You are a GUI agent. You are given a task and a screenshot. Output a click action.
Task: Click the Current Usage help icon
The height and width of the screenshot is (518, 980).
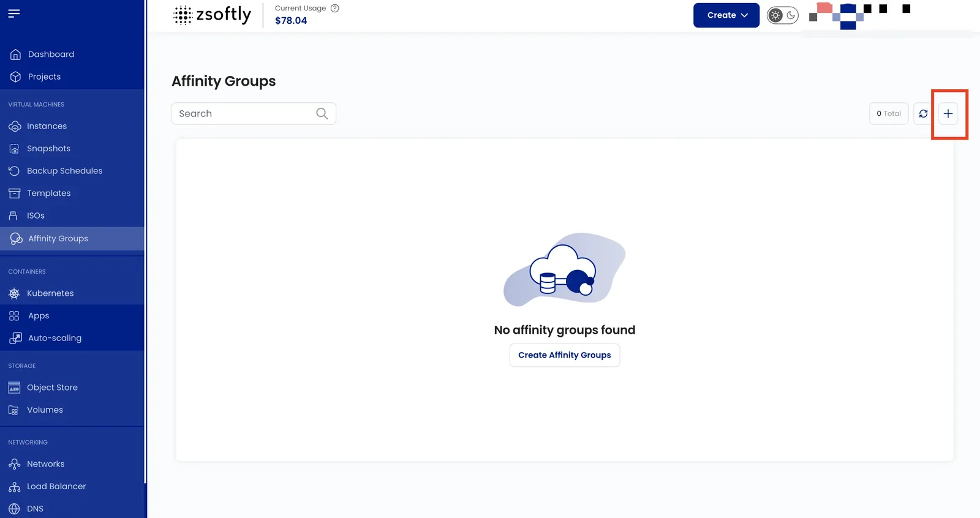point(334,8)
